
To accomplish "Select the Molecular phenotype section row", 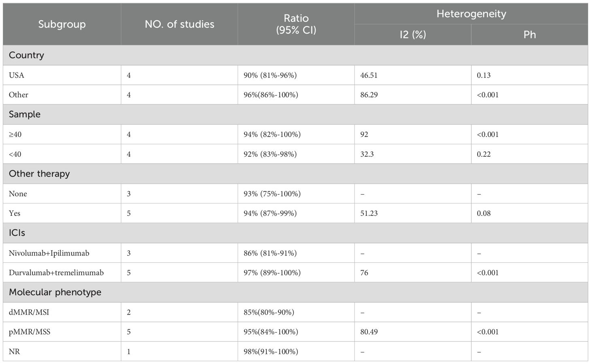I will click(295, 292).
